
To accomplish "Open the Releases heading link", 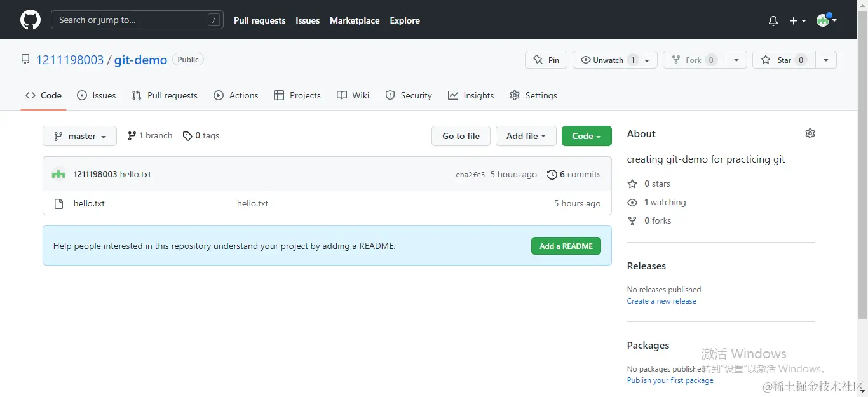I will [x=646, y=266].
